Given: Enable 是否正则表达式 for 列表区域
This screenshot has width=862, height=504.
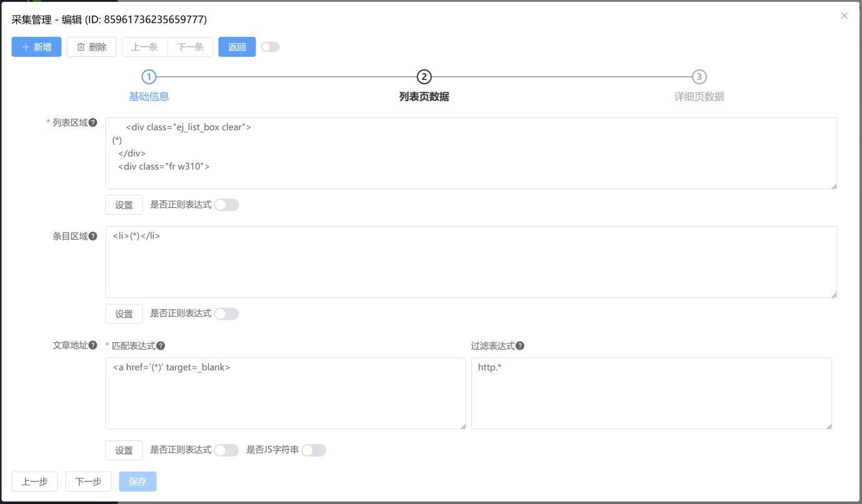Looking at the screenshot, I should 226,205.
